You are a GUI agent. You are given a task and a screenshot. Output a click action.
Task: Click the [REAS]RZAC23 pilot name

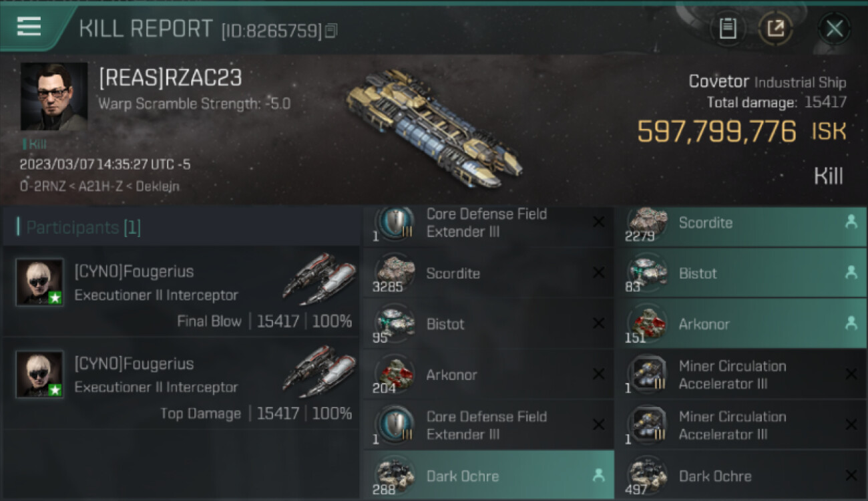coord(170,78)
